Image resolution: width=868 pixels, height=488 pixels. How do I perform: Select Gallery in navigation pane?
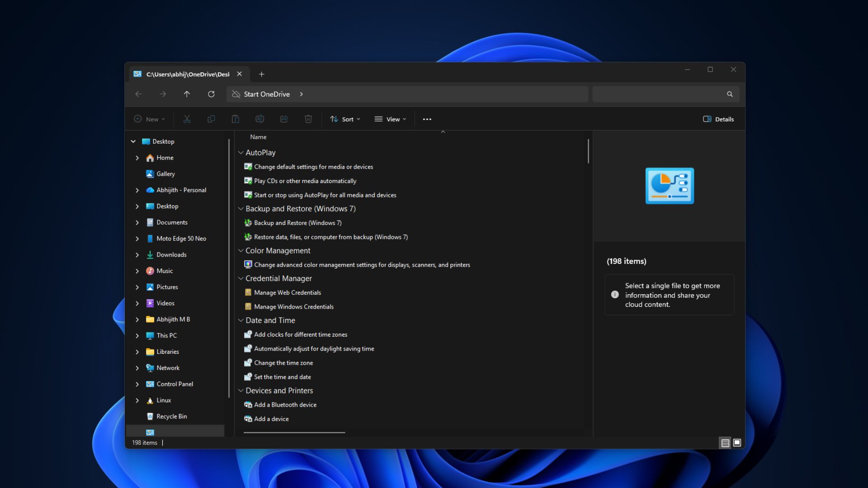[x=165, y=174]
